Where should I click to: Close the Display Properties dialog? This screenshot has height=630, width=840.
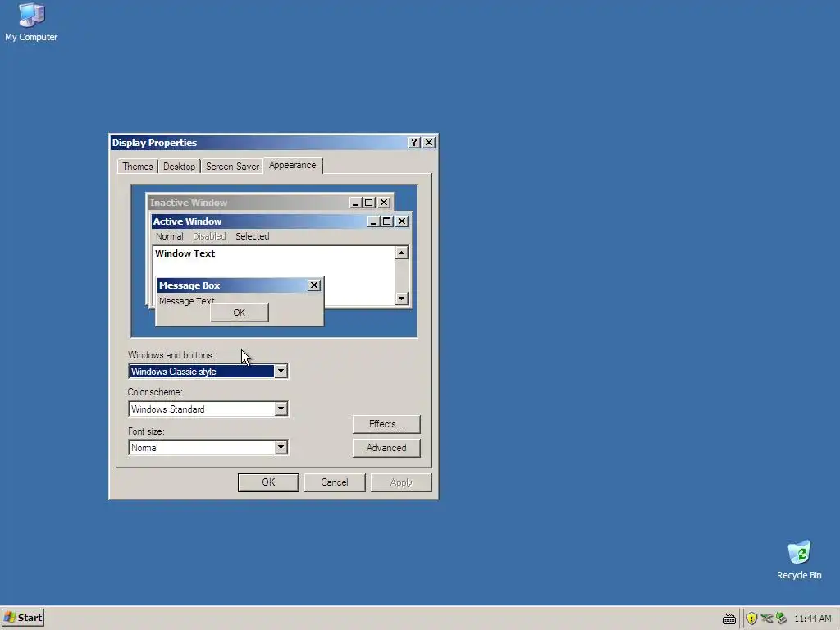tap(429, 143)
